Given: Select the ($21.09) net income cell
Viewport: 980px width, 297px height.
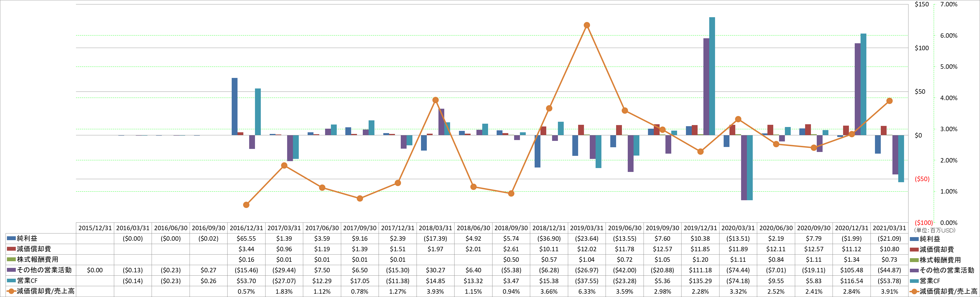Looking at the screenshot, I should coord(889,239).
